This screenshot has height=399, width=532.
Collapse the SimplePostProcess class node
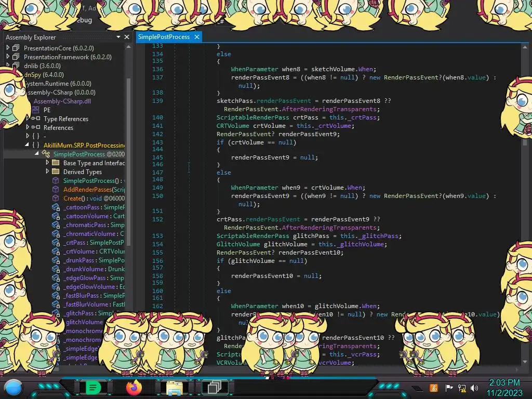tap(37, 154)
